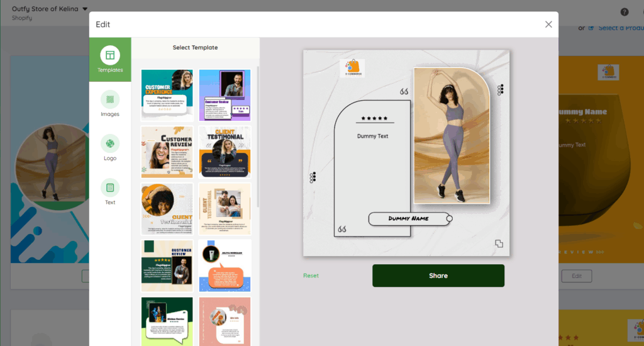Pick the dark green Customer Review template

[167, 265]
